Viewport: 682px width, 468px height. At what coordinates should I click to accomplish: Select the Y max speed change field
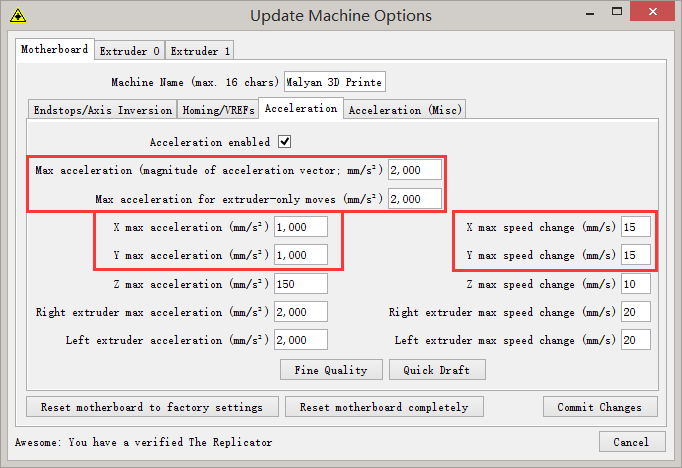pos(635,255)
